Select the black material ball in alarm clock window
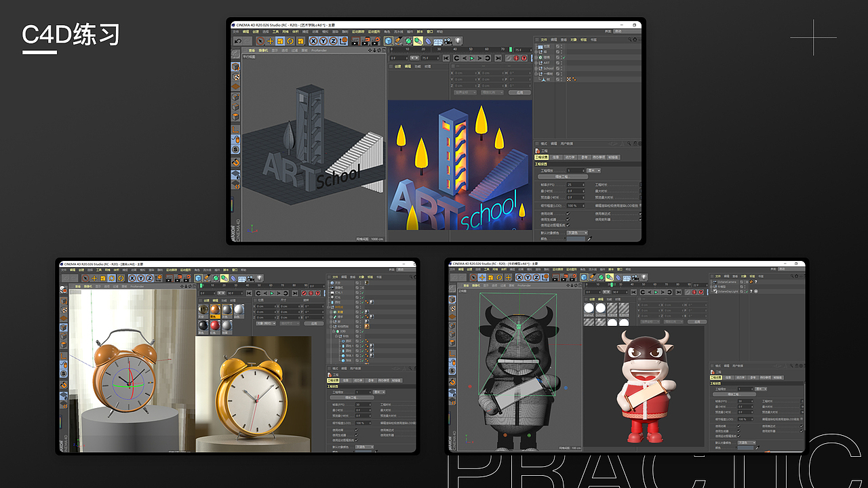The height and width of the screenshot is (488, 868). click(x=203, y=326)
